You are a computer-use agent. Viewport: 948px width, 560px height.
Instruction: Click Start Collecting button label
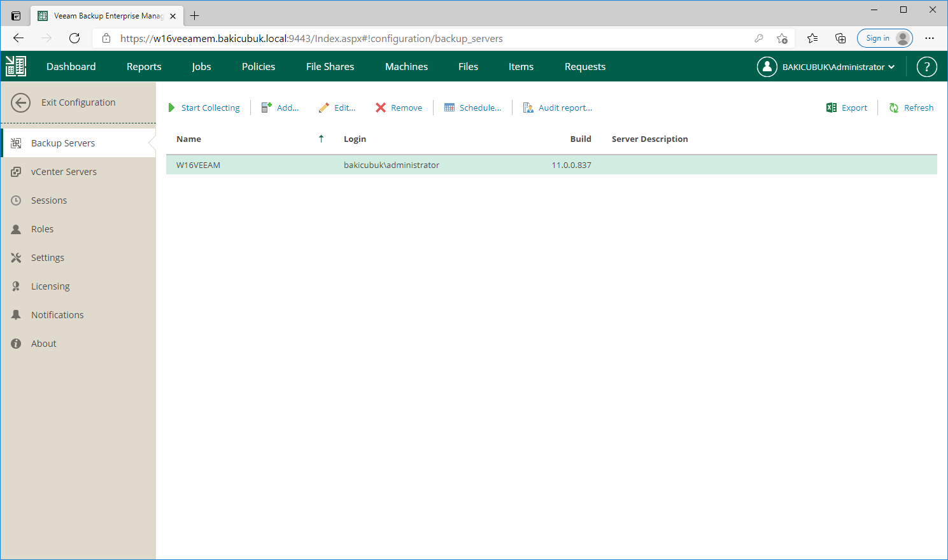click(x=211, y=108)
